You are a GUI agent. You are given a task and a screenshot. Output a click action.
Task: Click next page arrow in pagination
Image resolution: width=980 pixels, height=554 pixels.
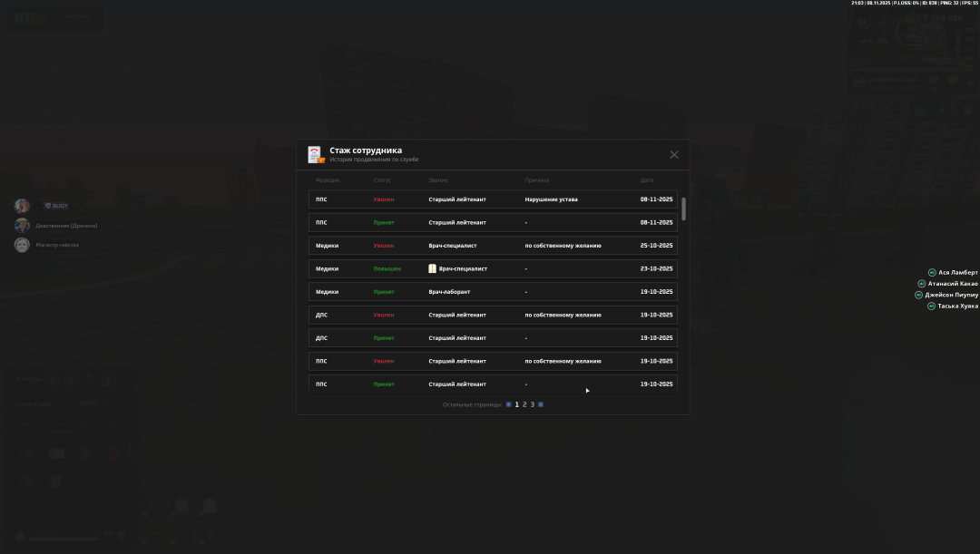pyautogui.click(x=541, y=404)
